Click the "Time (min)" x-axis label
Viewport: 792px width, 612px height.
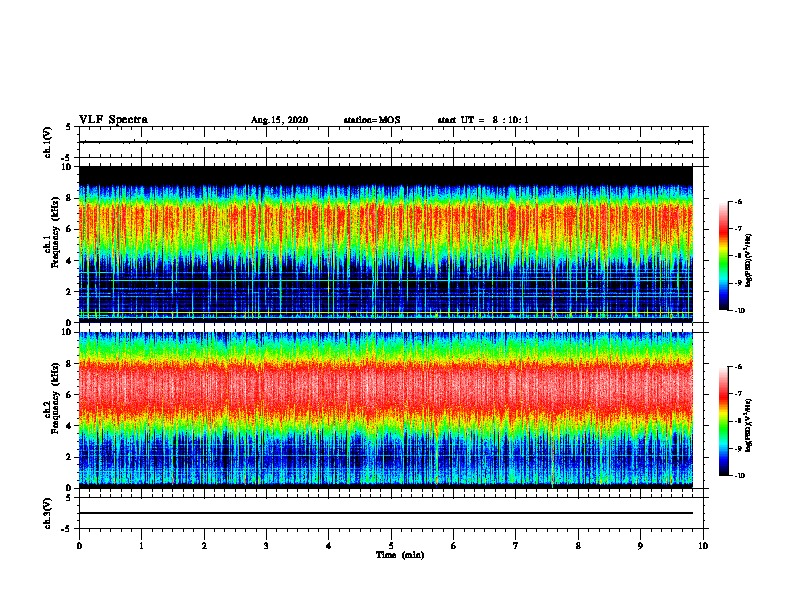click(400, 555)
